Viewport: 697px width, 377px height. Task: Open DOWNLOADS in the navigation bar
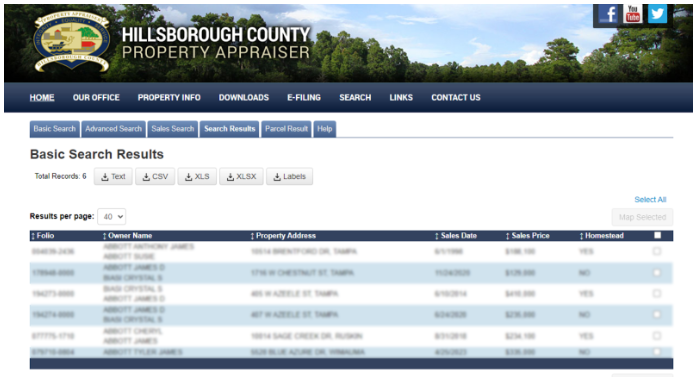tap(244, 97)
